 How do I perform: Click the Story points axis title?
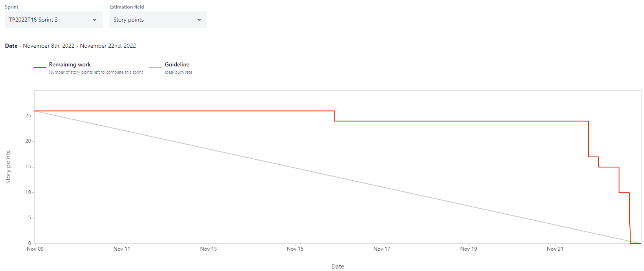pos(9,167)
